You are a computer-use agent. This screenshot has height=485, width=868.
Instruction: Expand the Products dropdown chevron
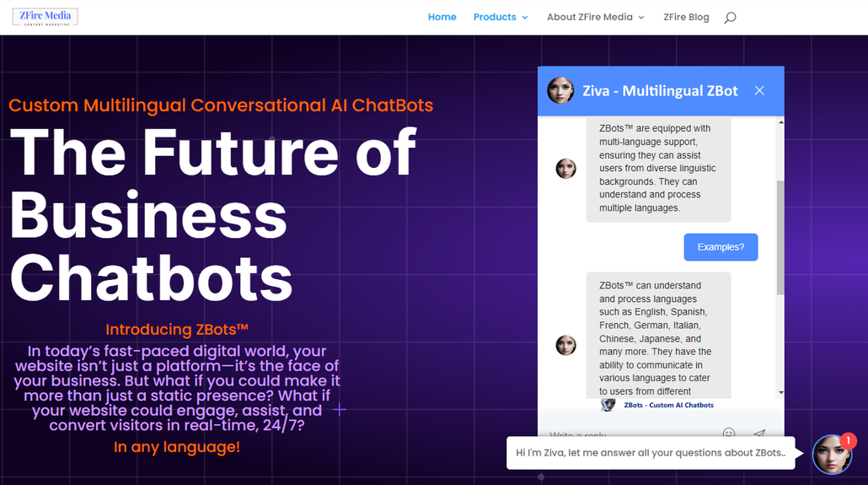tap(525, 18)
